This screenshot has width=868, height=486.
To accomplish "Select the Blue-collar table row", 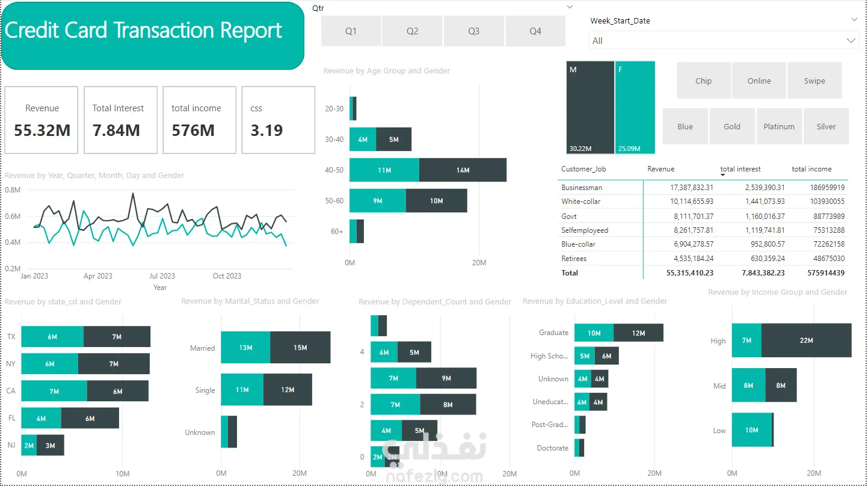I will click(703, 244).
